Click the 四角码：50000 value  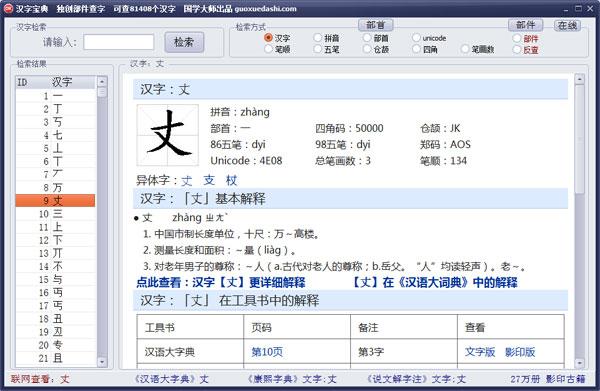(x=349, y=128)
